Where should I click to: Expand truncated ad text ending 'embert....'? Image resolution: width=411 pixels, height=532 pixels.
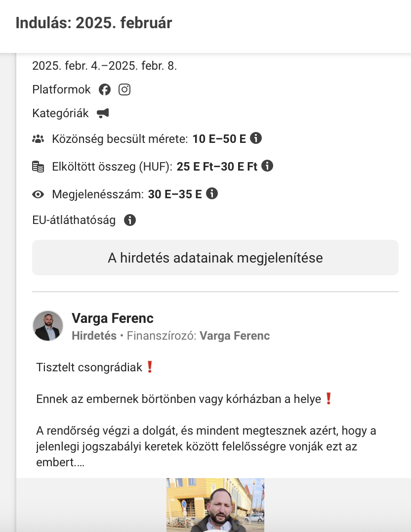60,462
